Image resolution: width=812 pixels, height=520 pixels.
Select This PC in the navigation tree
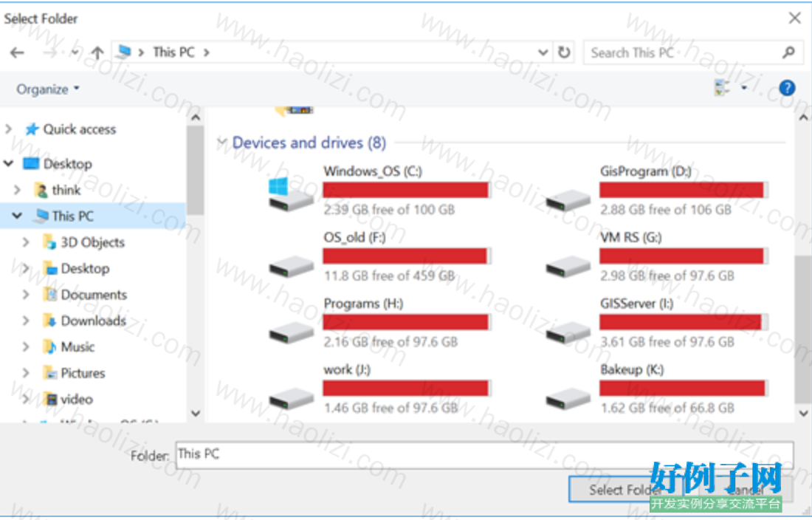click(x=72, y=216)
